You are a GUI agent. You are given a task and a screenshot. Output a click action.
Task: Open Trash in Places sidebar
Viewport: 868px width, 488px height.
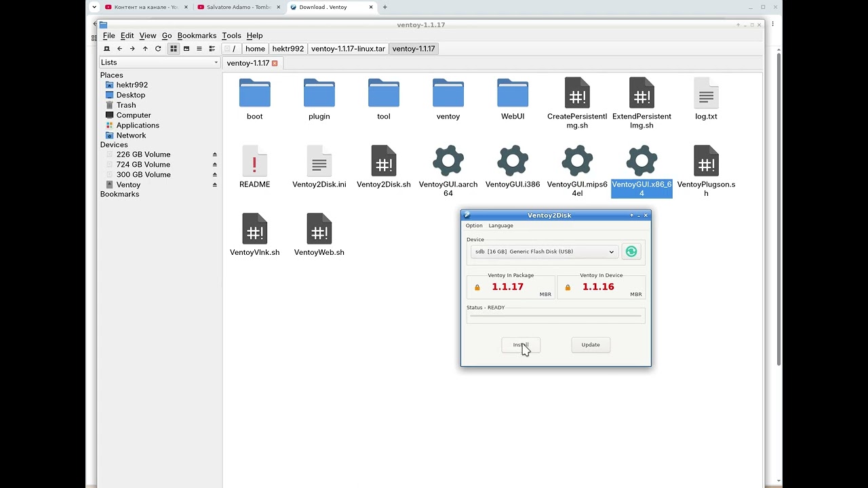(126, 105)
